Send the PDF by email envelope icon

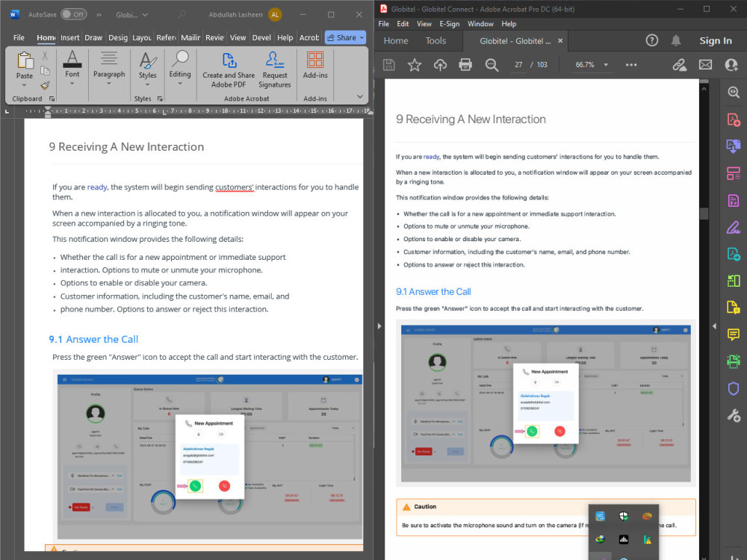tap(706, 64)
